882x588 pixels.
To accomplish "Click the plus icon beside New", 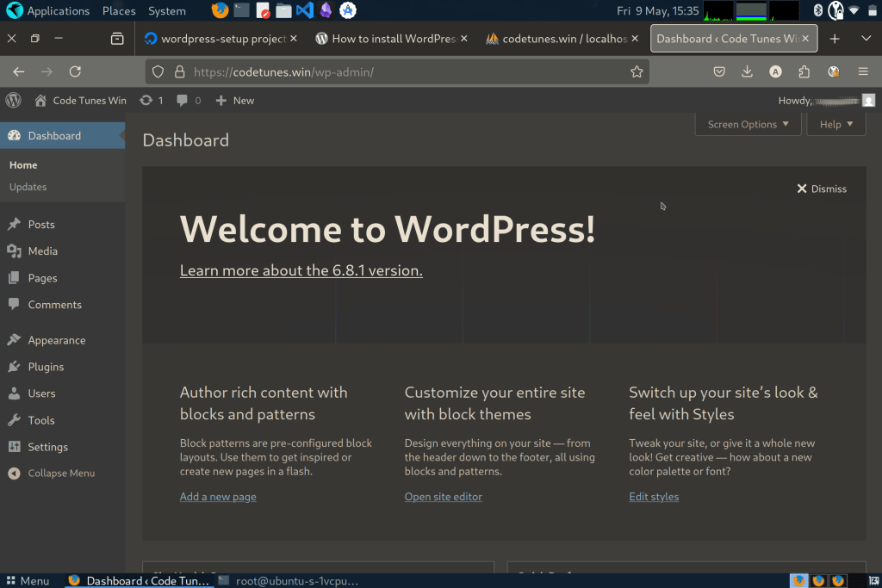I will coord(221,101).
